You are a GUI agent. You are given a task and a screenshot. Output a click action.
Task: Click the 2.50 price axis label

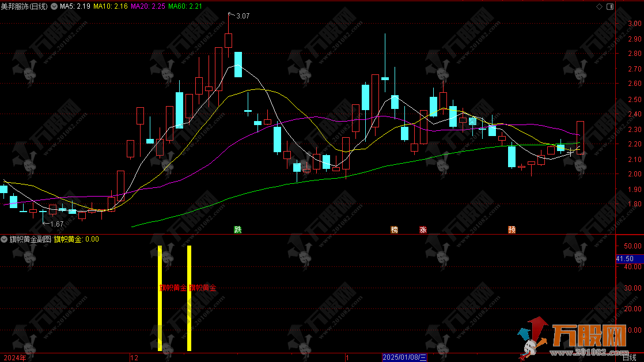pyautogui.click(x=635, y=100)
